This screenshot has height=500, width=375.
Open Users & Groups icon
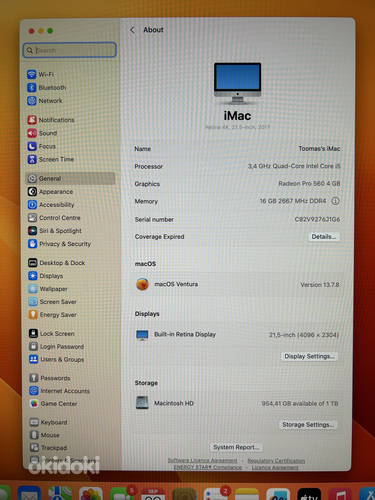coord(33,359)
